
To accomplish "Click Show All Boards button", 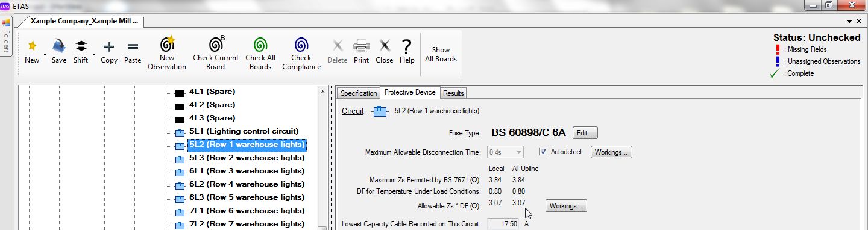I will [x=441, y=54].
